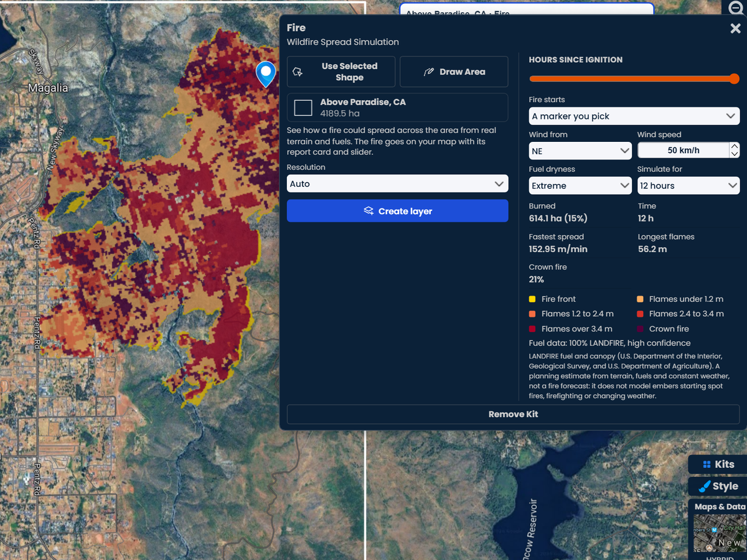Click the Remove Kit button

tap(513, 414)
